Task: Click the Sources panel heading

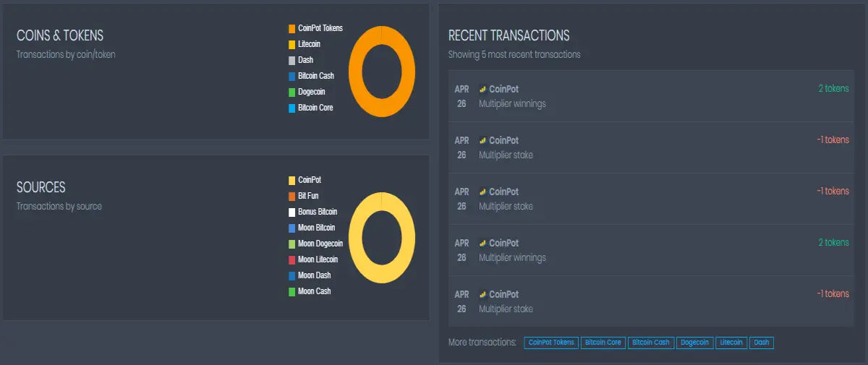Action: point(41,187)
